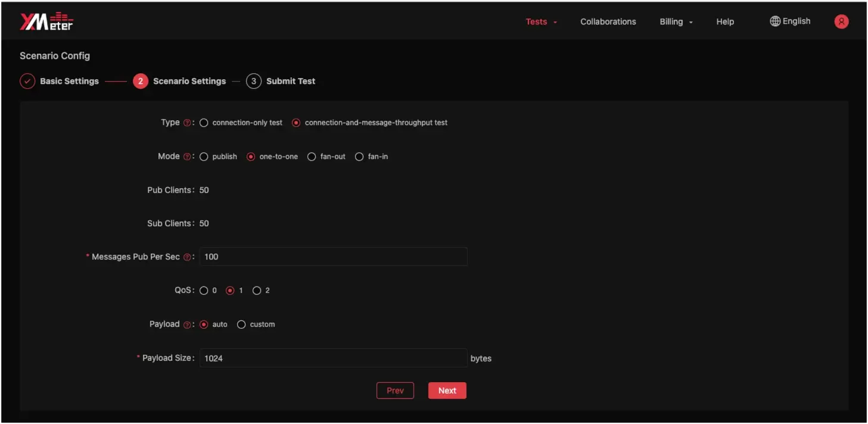The image size is (868, 424).
Task: Click the Basic Settings checkmark step icon
Action: point(27,81)
